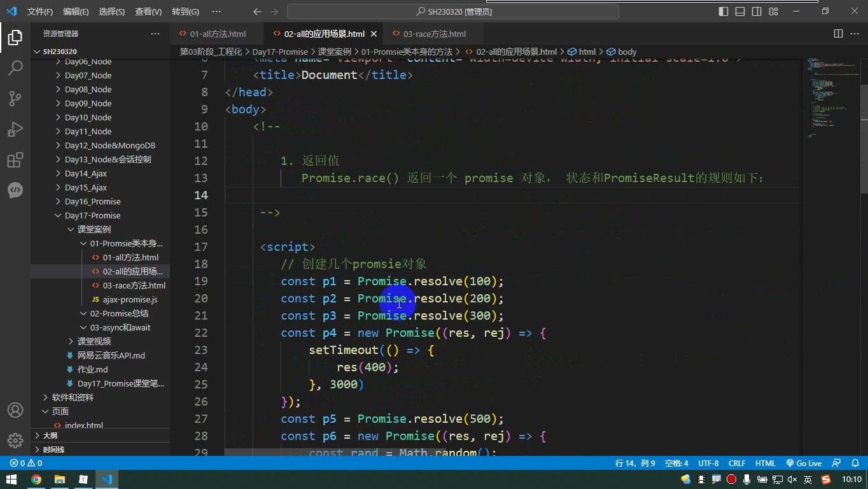Start the Go Live server
Image resolution: width=868 pixels, height=489 pixels.
(804, 464)
